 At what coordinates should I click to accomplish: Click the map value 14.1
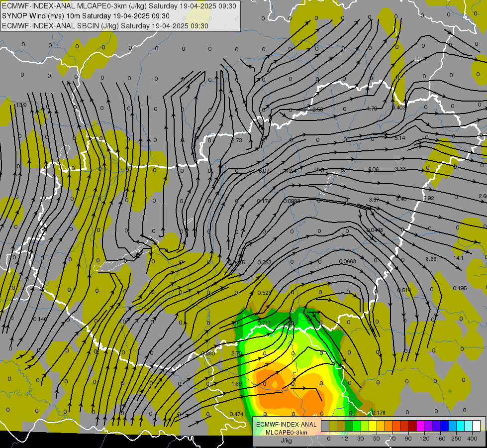click(459, 258)
